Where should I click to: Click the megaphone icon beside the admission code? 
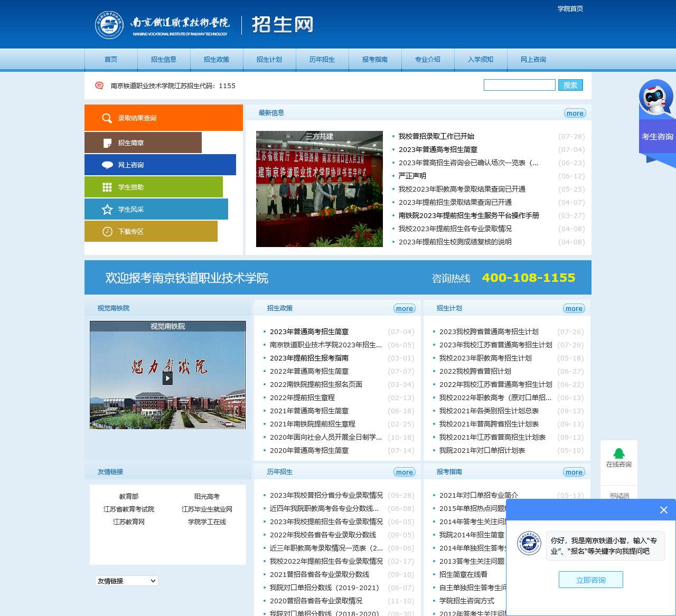tap(99, 85)
